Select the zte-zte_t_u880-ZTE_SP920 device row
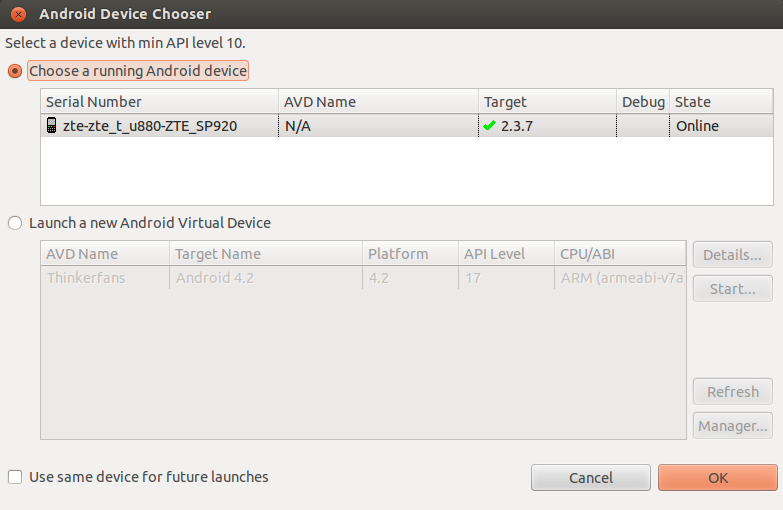Screen dimensions: 783x510 407,125
